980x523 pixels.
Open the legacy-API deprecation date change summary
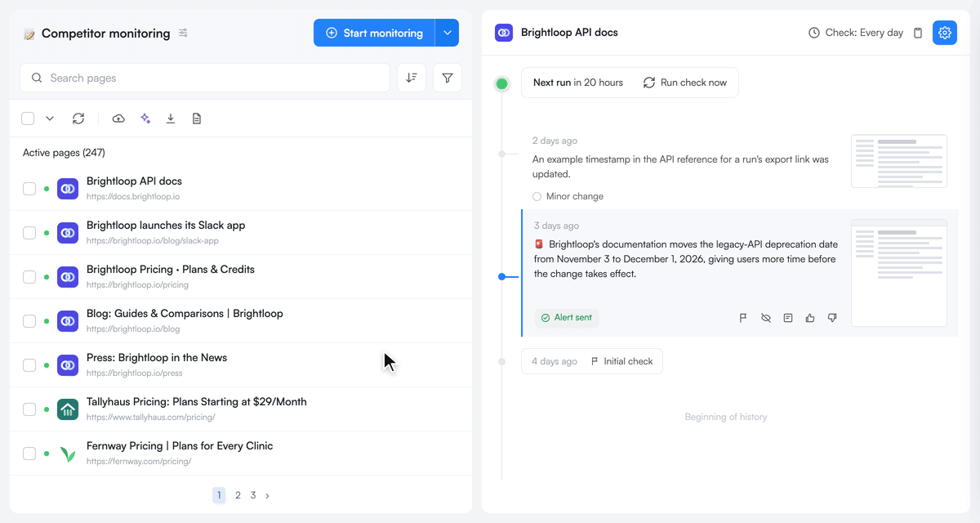click(x=686, y=259)
